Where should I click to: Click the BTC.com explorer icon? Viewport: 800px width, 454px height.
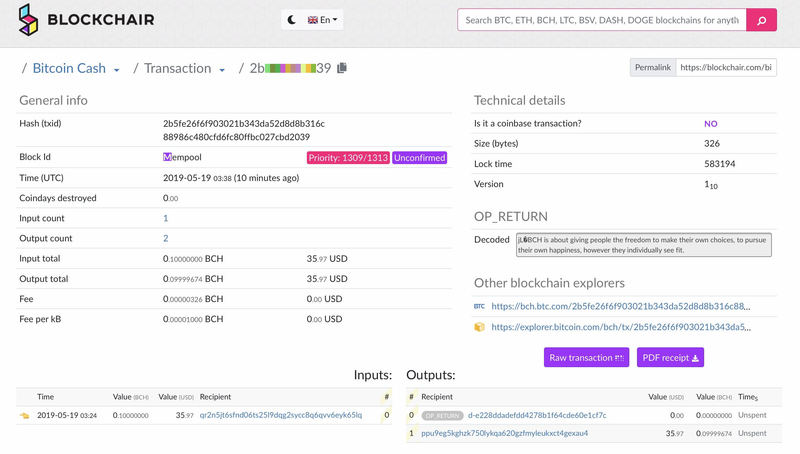(x=479, y=307)
